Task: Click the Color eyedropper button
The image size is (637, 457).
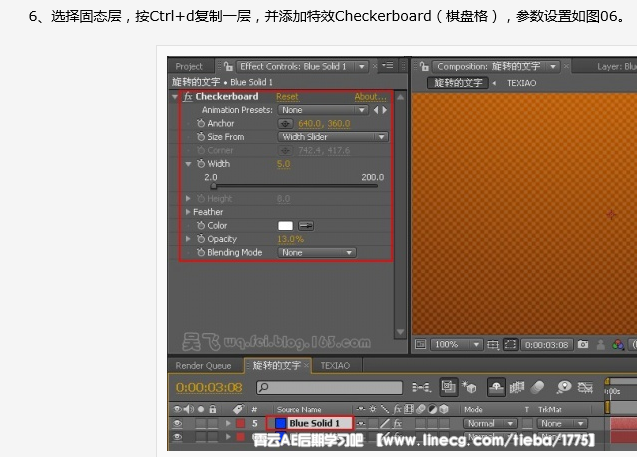Action: click(x=306, y=225)
